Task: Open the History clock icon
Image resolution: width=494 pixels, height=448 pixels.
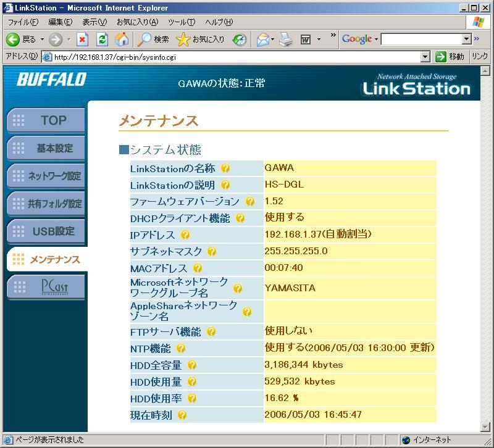Action: pos(240,39)
